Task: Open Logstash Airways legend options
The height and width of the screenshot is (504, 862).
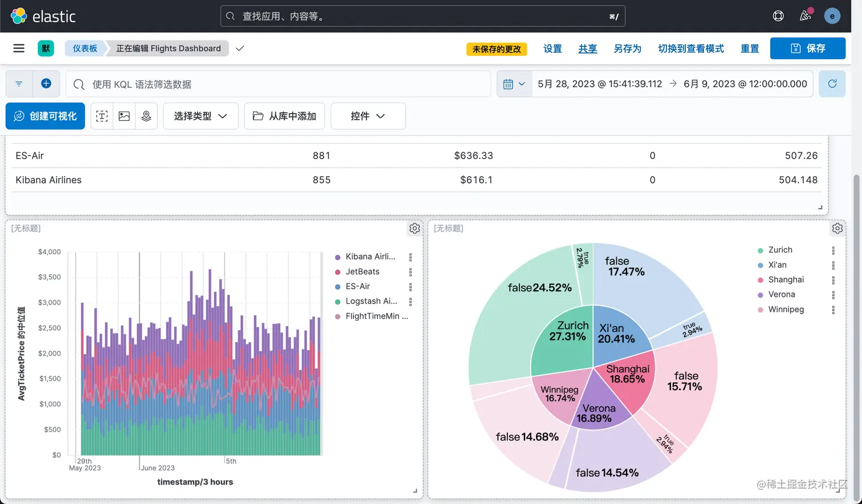Action: coord(410,302)
